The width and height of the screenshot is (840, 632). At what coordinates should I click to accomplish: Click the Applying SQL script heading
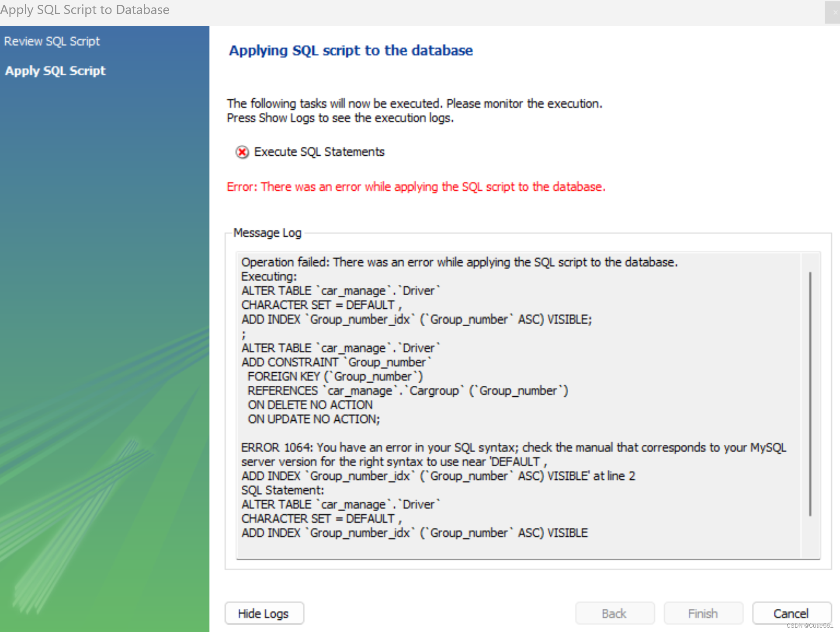tap(351, 50)
